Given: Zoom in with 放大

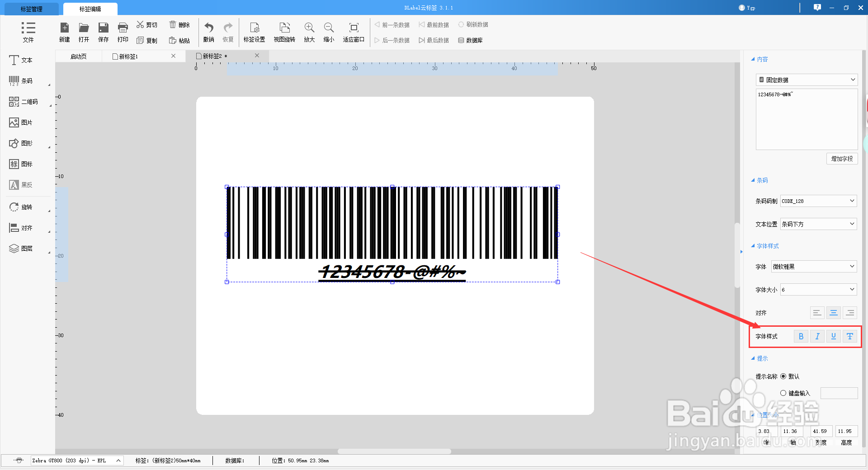Looking at the screenshot, I should (x=309, y=32).
